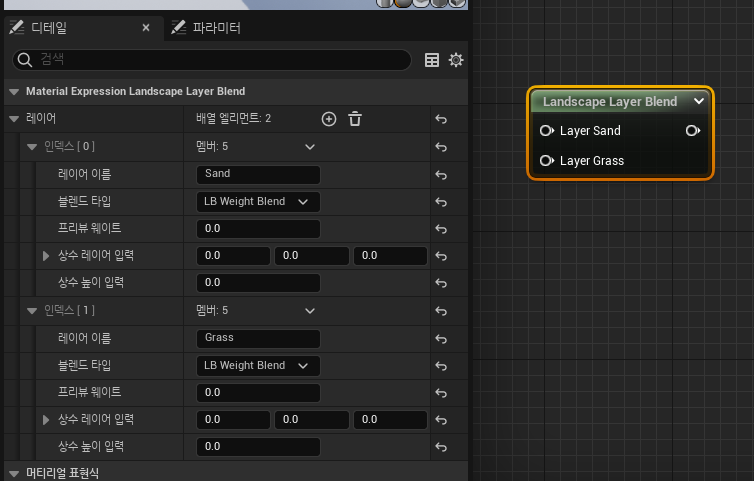Reset 인덱스 [0] to default
The height and width of the screenshot is (481, 754).
441,147
